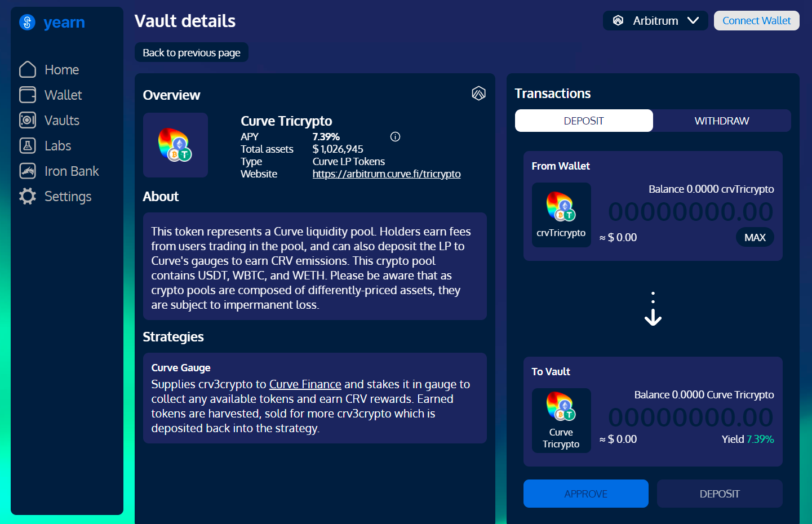Screen dimensions: 812x524
Task: Open Settings gear icon
Action: click(28, 196)
